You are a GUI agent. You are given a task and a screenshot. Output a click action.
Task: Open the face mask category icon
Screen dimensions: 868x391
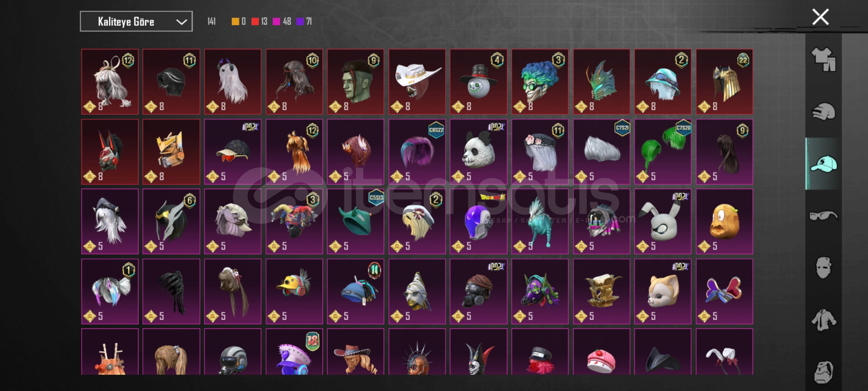tap(824, 268)
